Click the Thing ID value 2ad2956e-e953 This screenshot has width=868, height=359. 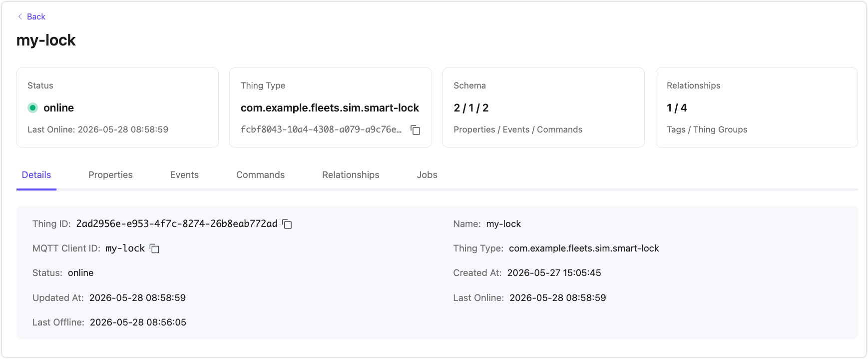click(x=177, y=224)
